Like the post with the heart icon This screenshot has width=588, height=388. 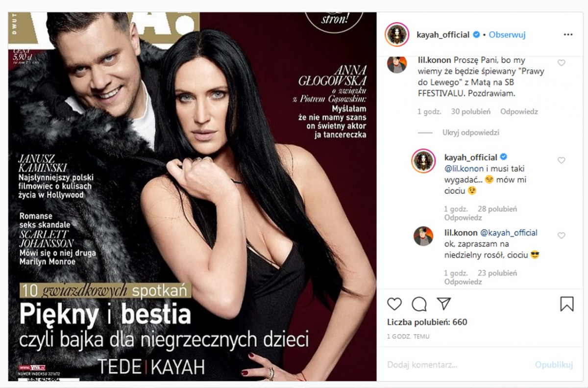[x=394, y=304]
